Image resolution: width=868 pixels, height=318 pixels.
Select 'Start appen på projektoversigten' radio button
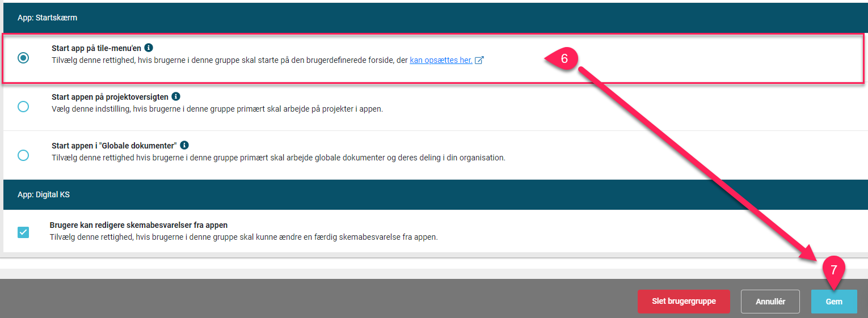coord(23,107)
